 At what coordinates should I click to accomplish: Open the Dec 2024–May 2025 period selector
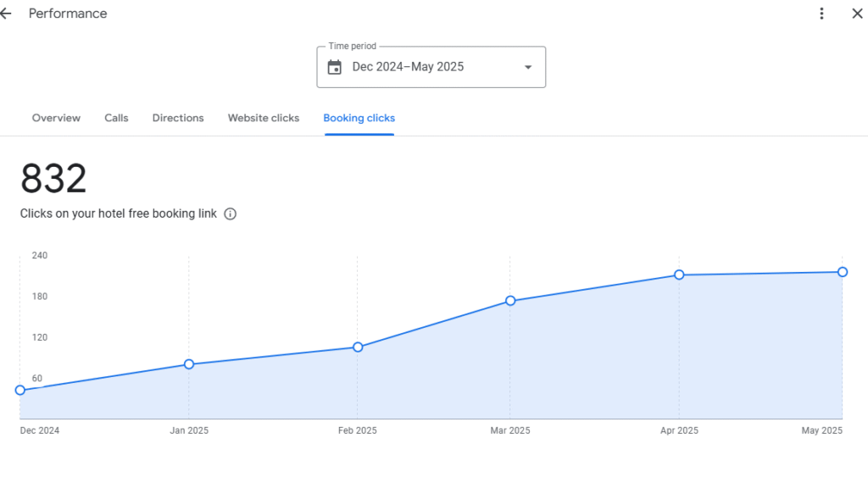431,67
